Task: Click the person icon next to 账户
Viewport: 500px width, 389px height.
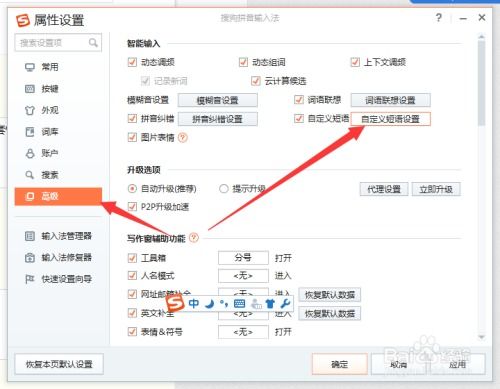Action: (x=30, y=153)
